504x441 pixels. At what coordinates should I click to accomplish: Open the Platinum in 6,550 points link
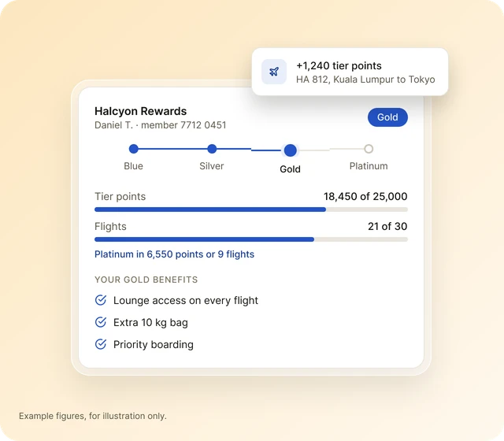(174, 254)
